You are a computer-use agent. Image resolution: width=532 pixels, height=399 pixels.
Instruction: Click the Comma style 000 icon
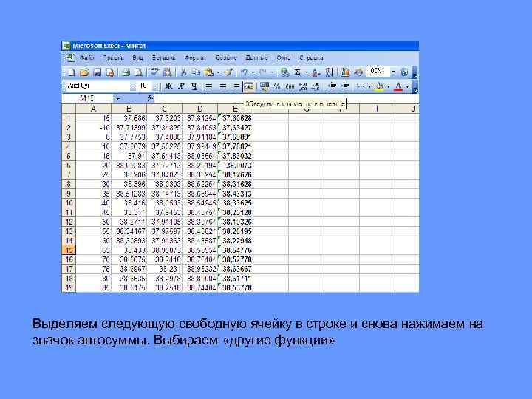point(290,86)
